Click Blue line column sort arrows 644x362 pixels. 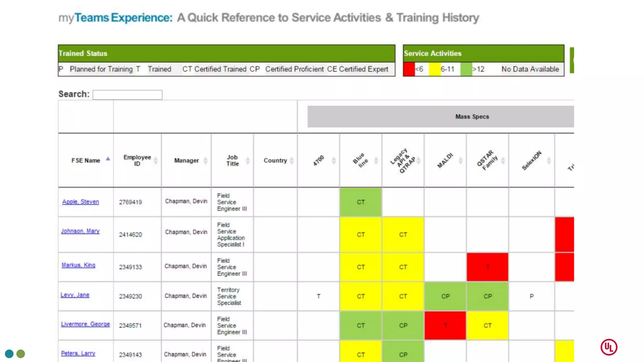coord(376,161)
